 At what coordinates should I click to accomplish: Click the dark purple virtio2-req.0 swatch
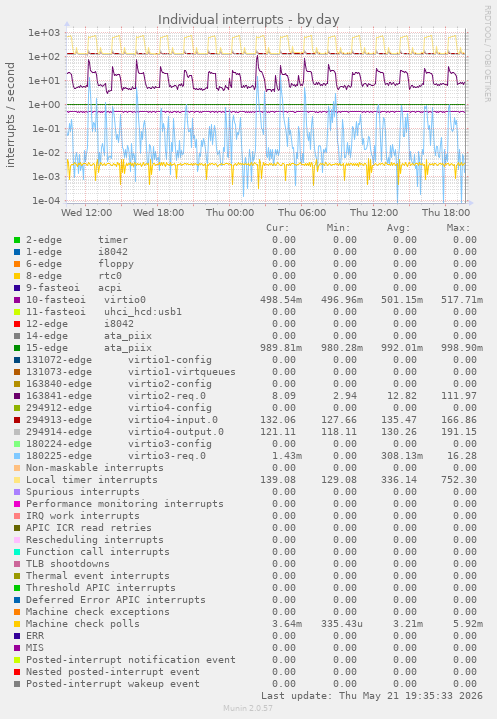click(17, 396)
